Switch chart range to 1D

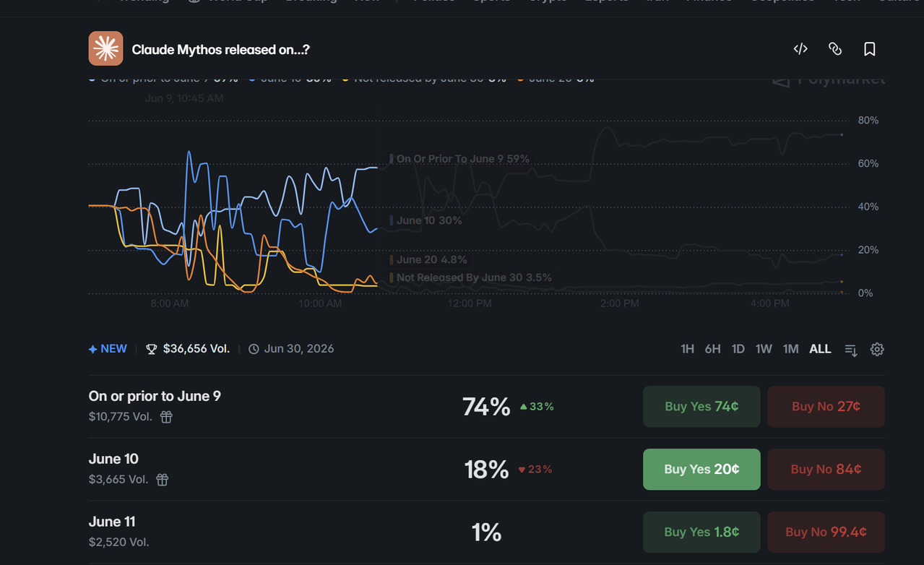point(738,349)
